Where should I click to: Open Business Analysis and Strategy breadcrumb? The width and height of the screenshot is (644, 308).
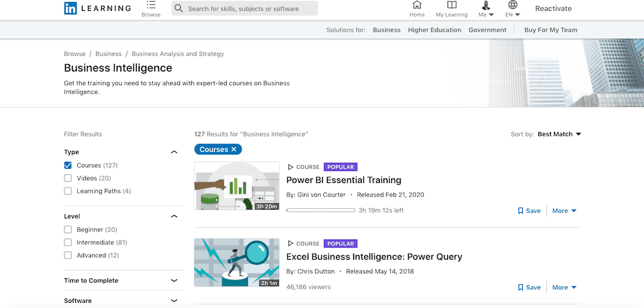tap(178, 53)
